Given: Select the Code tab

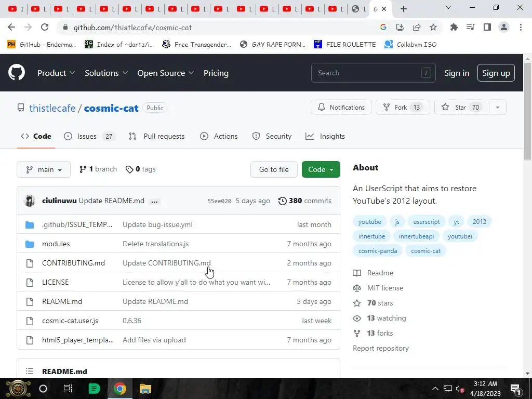Looking at the screenshot, I should pyautogui.click(x=36, y=136).
